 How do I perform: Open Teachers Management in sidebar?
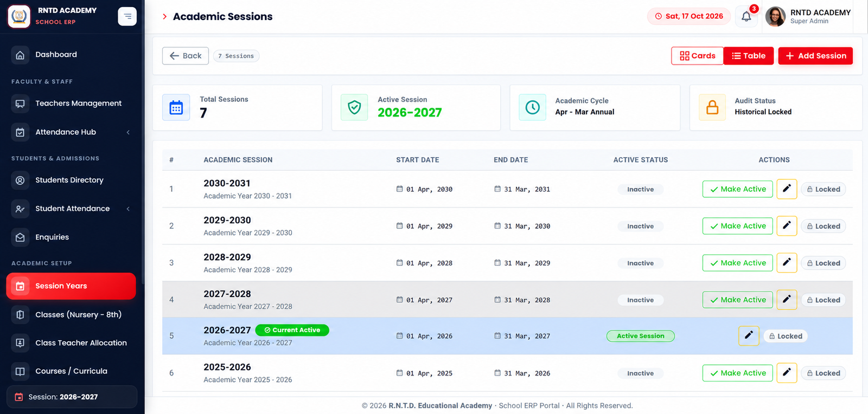click(71, 104)
